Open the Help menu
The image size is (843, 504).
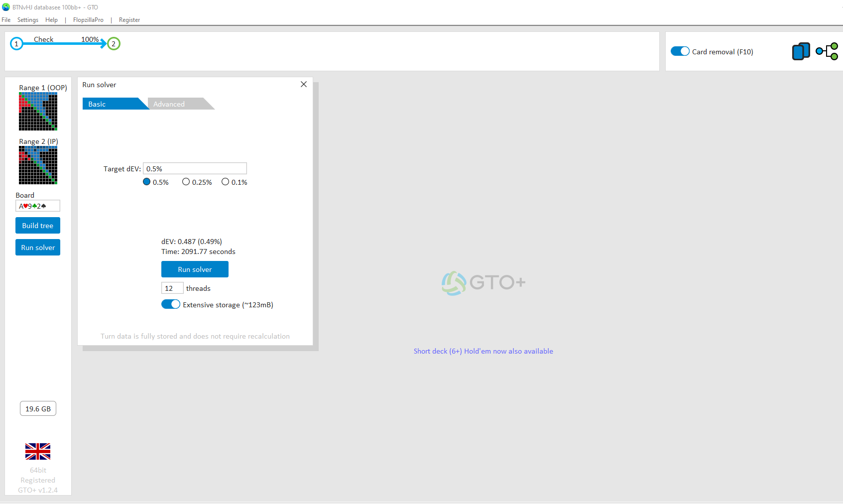pos(51,20)
